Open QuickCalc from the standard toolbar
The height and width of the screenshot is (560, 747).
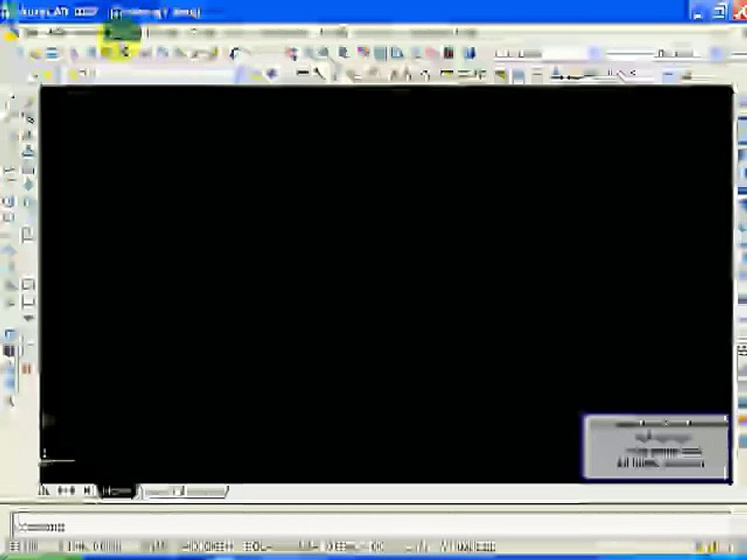448,54
